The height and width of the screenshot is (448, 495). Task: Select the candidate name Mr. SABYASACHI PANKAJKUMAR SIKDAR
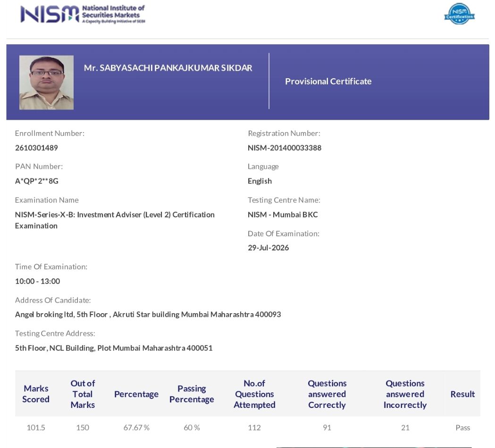tap(168, 68)
